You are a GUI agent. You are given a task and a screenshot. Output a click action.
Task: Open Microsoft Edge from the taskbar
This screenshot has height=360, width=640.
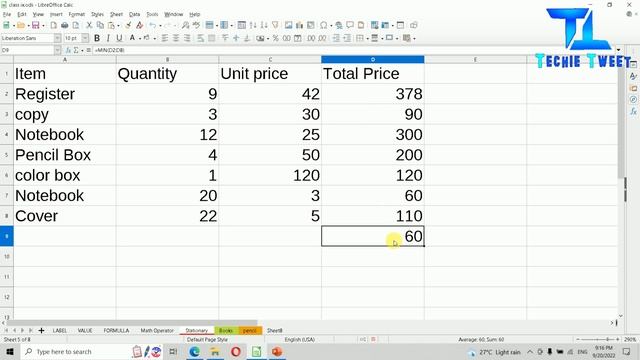click(194, 352)
